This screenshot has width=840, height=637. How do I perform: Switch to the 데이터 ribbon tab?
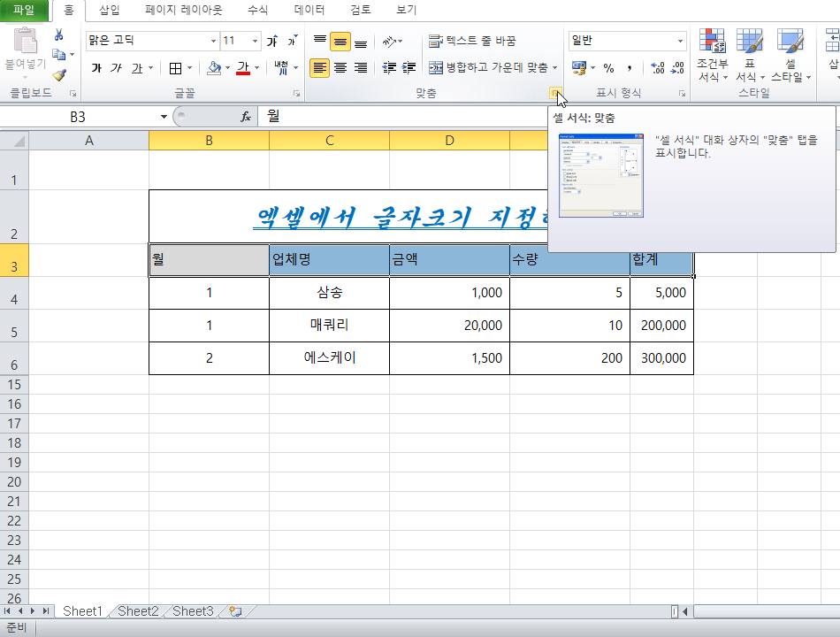(x=309, y=10)
